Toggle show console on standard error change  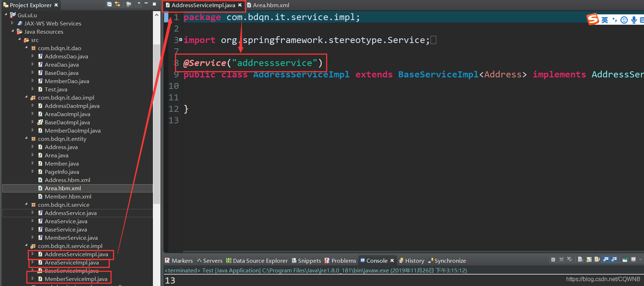pyautogui.click(x=614, y=259)
